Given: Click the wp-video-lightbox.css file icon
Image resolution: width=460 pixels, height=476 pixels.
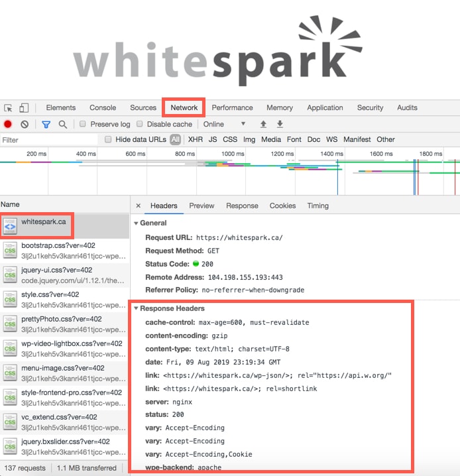Looking at the screenshot, I should coord(10,349).
